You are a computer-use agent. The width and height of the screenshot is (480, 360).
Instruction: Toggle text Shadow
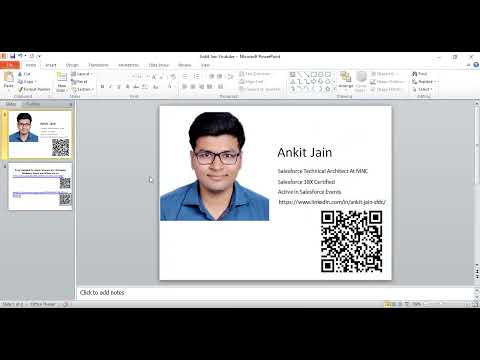(127, 87)
